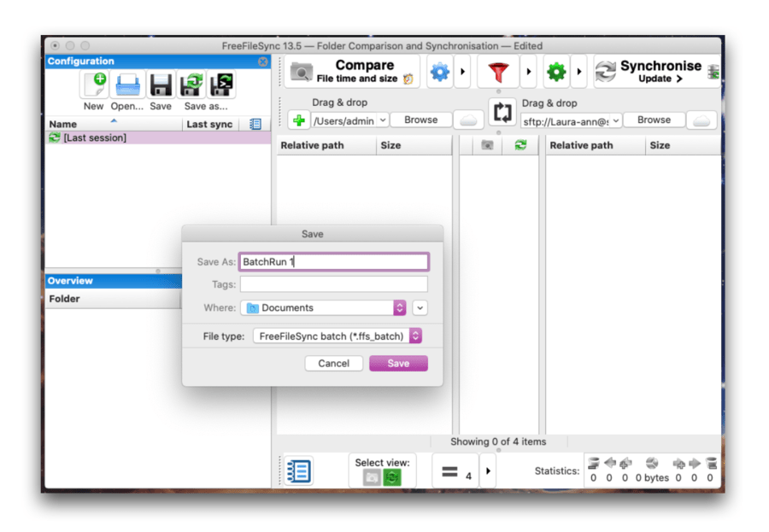
Task: Click the red filter funnel icon
Action: coord(498,72)
